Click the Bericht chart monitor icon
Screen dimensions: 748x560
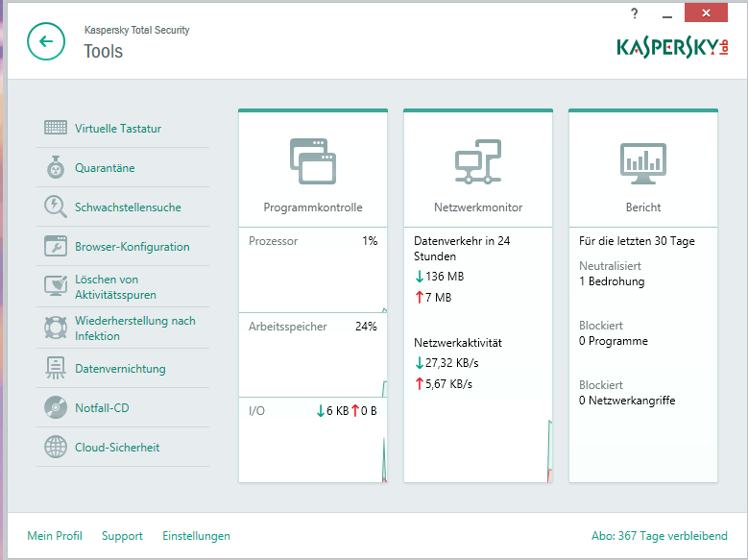coord(643,163)
